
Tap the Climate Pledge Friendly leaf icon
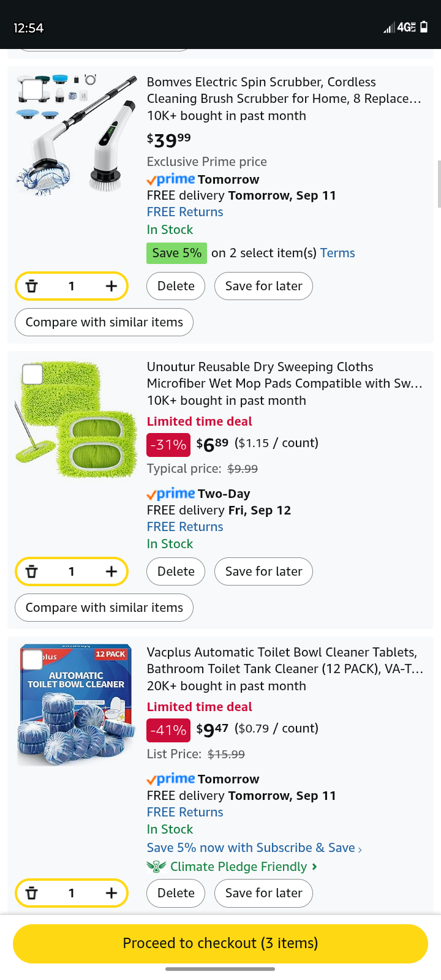pos(156,867)
